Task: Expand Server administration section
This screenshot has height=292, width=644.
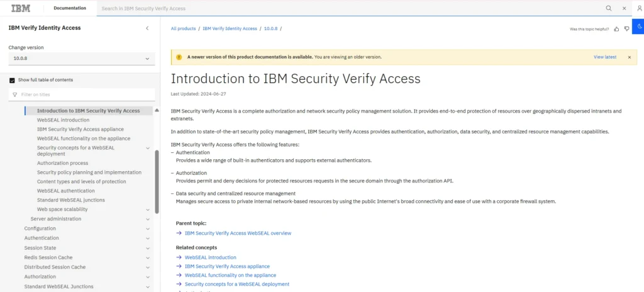Action: click(x=148, y=219)
